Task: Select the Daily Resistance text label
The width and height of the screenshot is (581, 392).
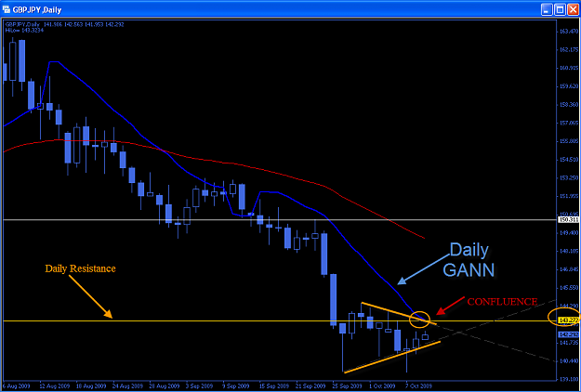Action: click(x=80, y=268)
